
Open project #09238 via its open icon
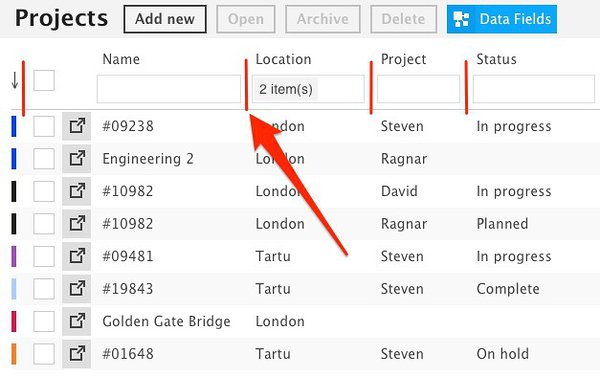pos(77,126)
